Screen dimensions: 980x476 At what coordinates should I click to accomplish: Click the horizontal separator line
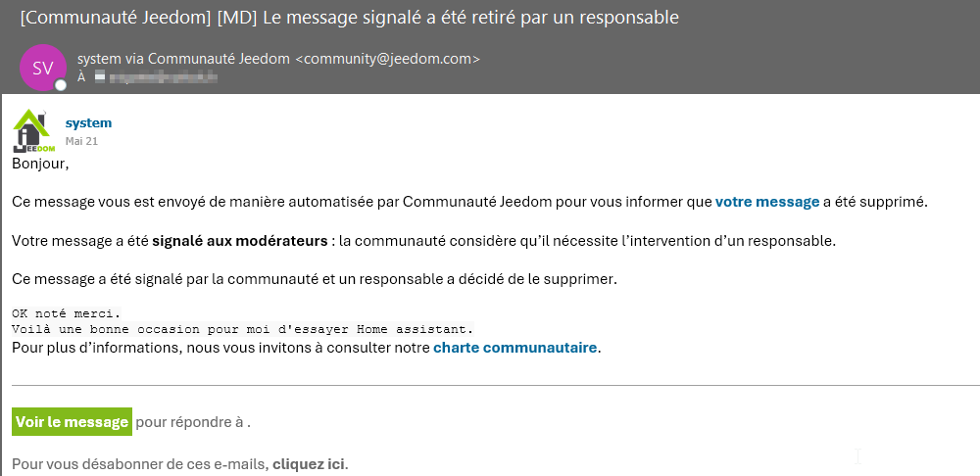click(490, 386)
